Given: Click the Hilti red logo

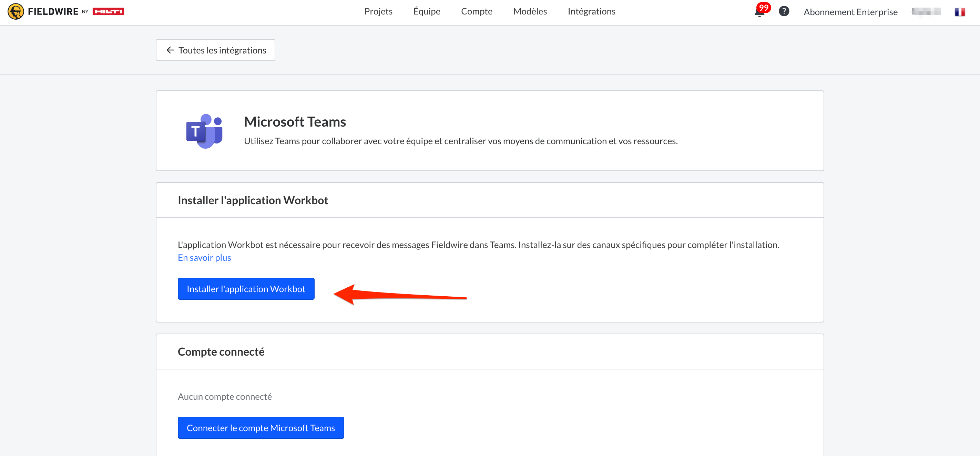Looking at the screenshot, I should click(x=108, y=11).
